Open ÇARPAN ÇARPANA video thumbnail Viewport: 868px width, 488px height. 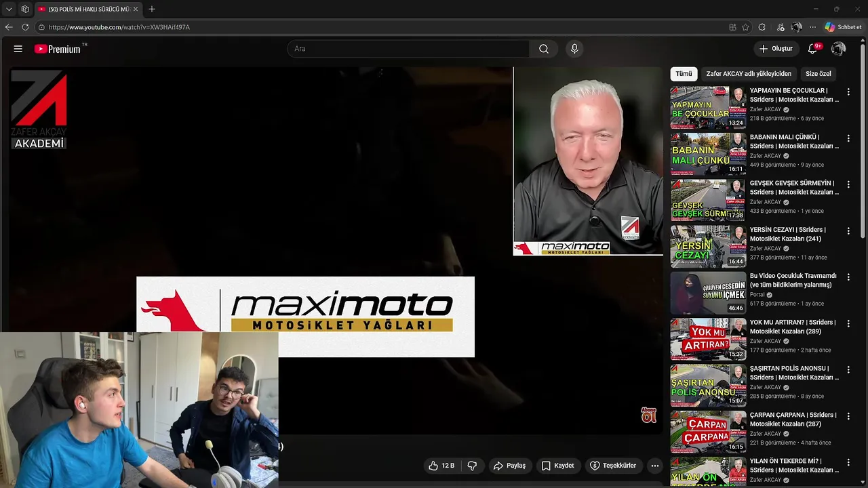point(708,431)
